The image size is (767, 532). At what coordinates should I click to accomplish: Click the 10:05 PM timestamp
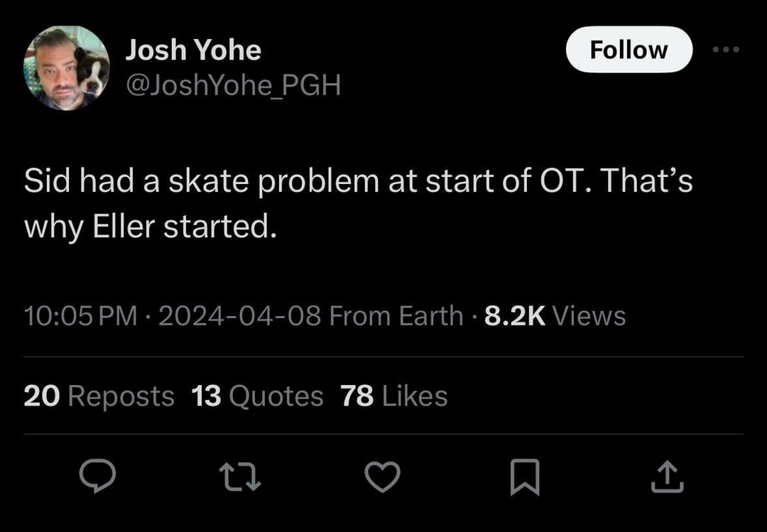pos(80,315)
